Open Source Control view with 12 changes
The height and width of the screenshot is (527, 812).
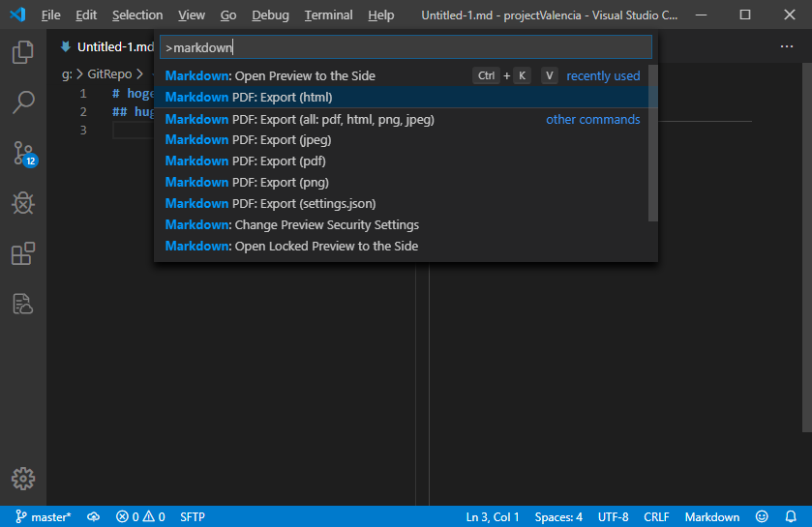(x=24, y=154)
